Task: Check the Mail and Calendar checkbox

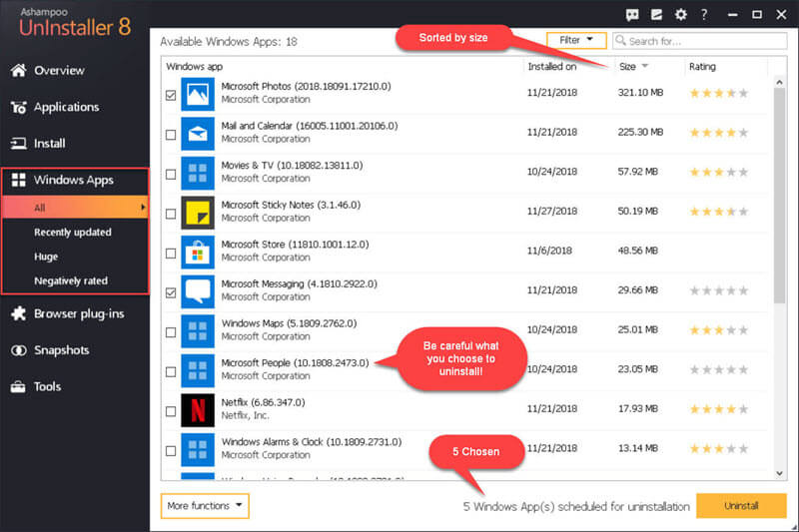Action: [x=171, y=135]
